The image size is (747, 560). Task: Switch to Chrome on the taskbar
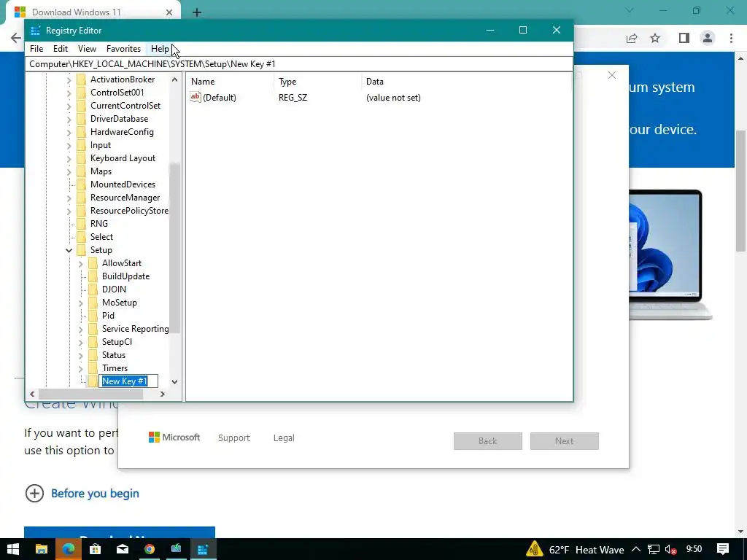coord(150,550)
